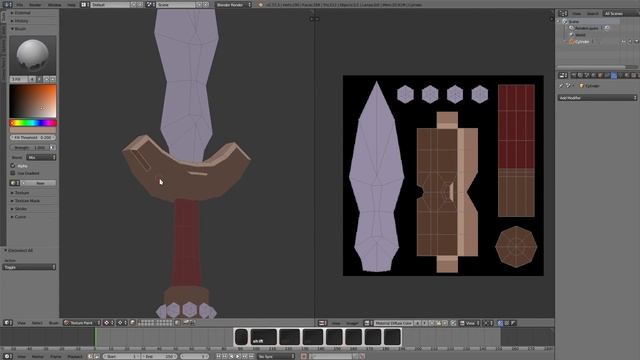The image size is (640, 360).
Task: Click the Blender logo icon in info bar
Action: pos(260,4)
